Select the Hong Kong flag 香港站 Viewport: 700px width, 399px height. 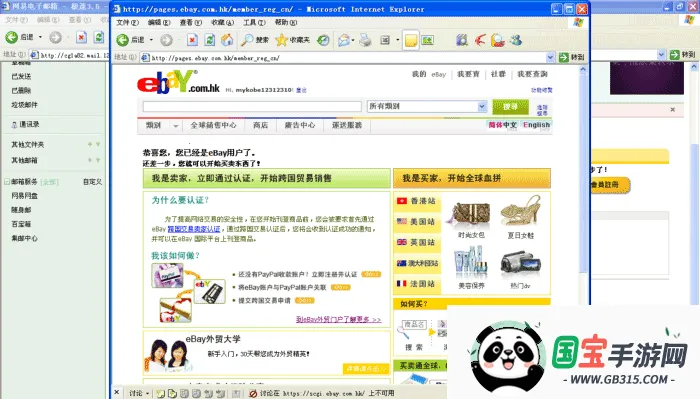click(416, 201)
